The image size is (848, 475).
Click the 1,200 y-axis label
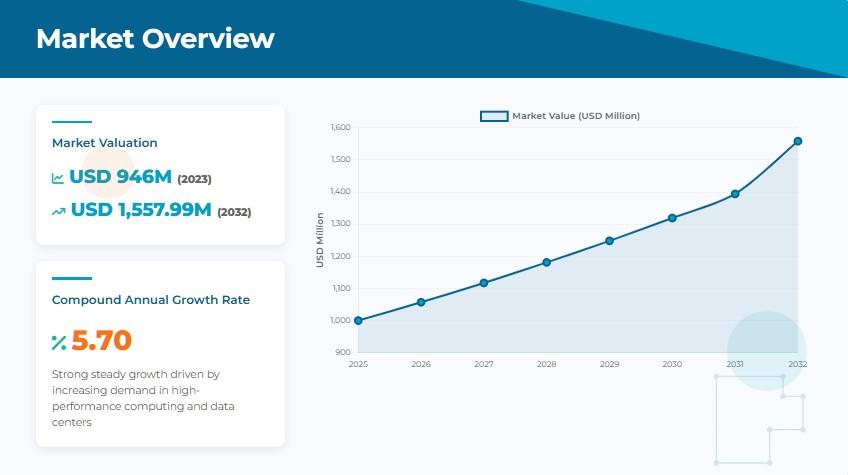tap(340, 256)
